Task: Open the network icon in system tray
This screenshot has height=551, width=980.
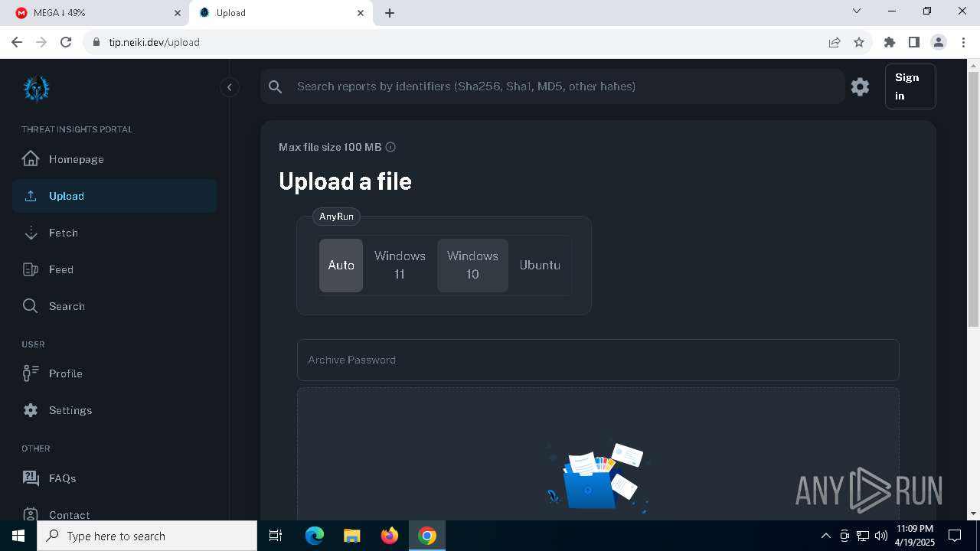Action: (x=863, y=536)
